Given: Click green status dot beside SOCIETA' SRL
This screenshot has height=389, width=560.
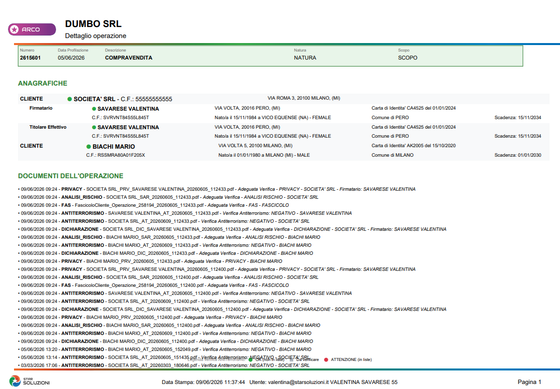Looking at the screenshot, I should coord(70,99).
